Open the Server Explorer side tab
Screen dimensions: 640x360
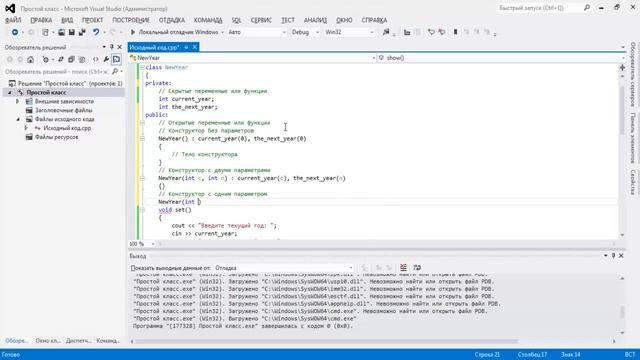[x=633, y=74]
